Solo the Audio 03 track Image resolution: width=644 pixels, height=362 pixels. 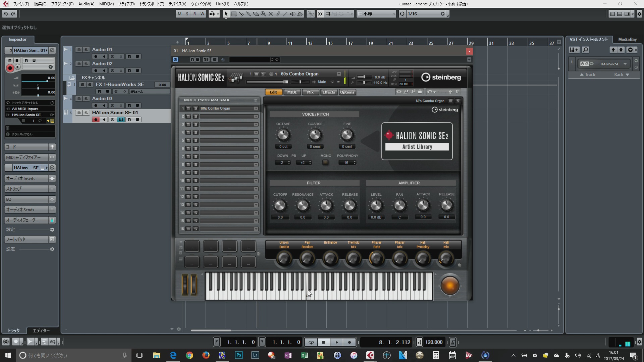point(86,99)
